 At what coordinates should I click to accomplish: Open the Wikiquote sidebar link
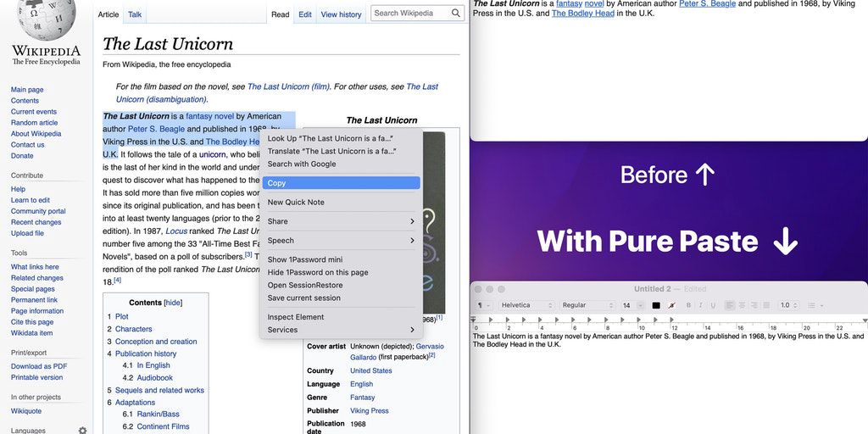click(26, 411)
